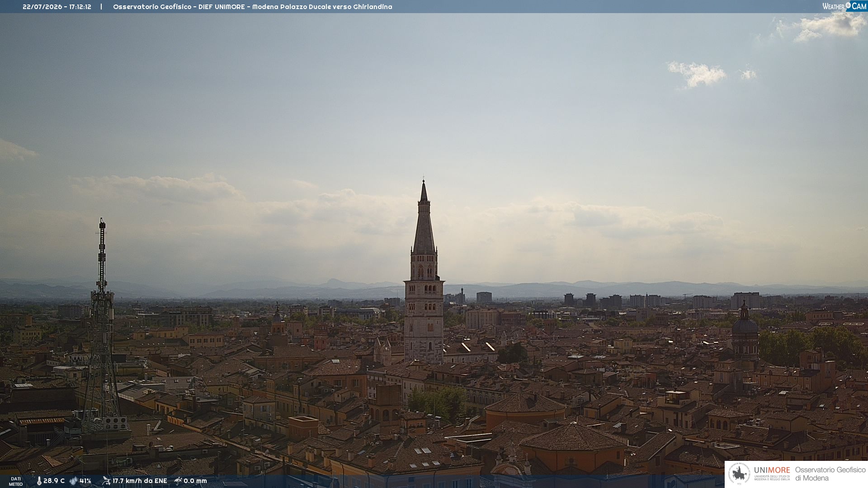
Task: Click the thermometer temperature icon
Action: 39,481
